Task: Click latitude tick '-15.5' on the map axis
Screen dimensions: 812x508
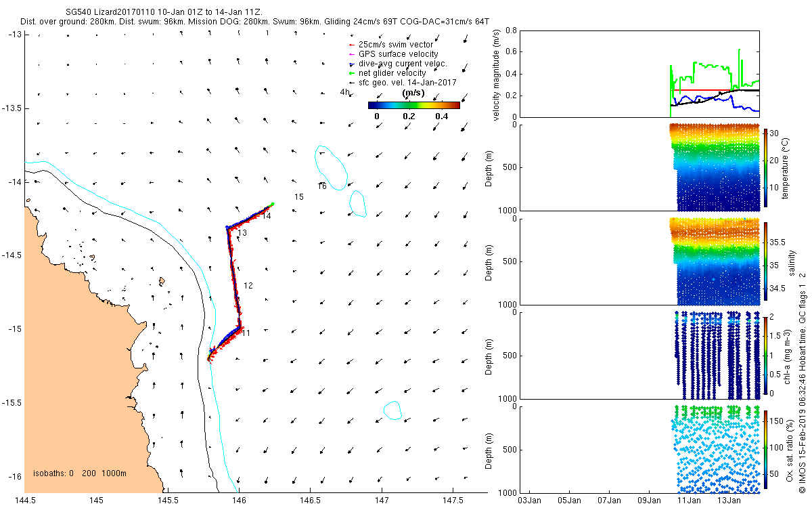Action: (12, 402)
